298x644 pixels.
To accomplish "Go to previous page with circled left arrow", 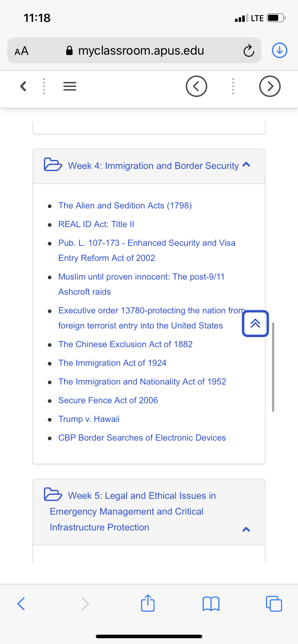I will (197, 86).
